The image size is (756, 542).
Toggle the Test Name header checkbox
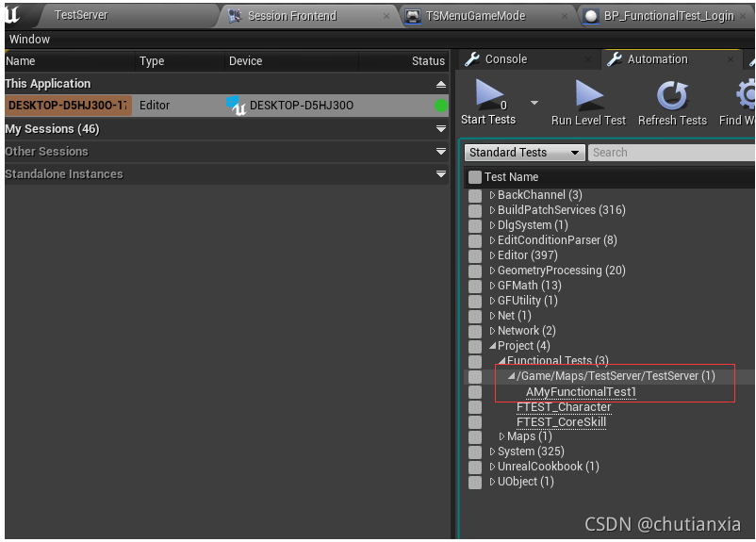tap(475, 177)
